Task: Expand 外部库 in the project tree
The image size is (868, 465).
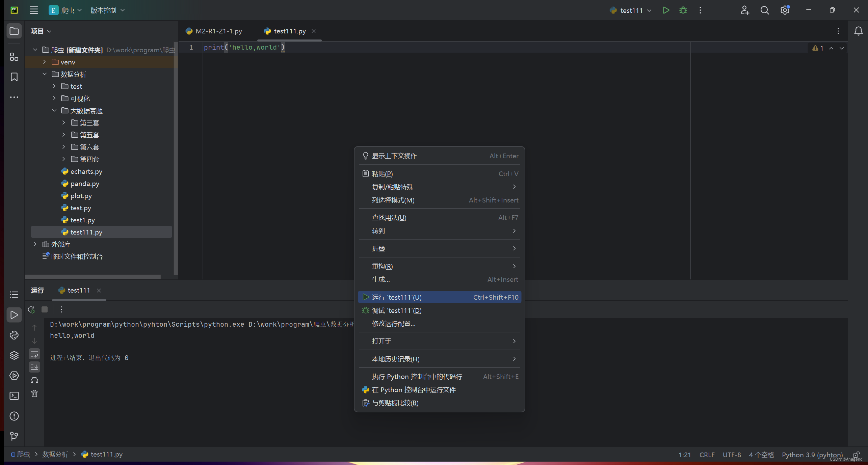Action: 35,244
